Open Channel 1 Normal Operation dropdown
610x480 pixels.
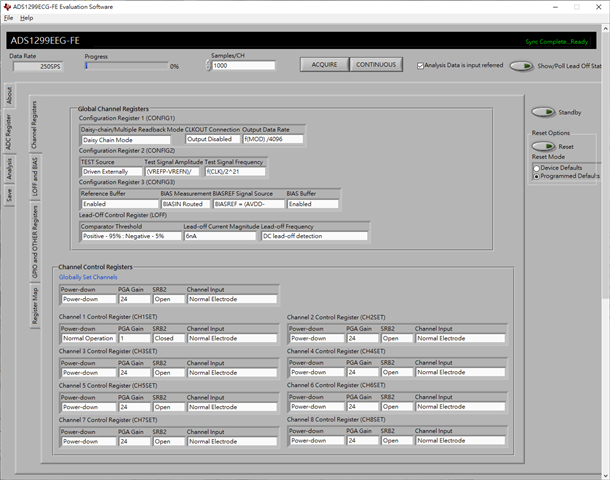[89, 338]
